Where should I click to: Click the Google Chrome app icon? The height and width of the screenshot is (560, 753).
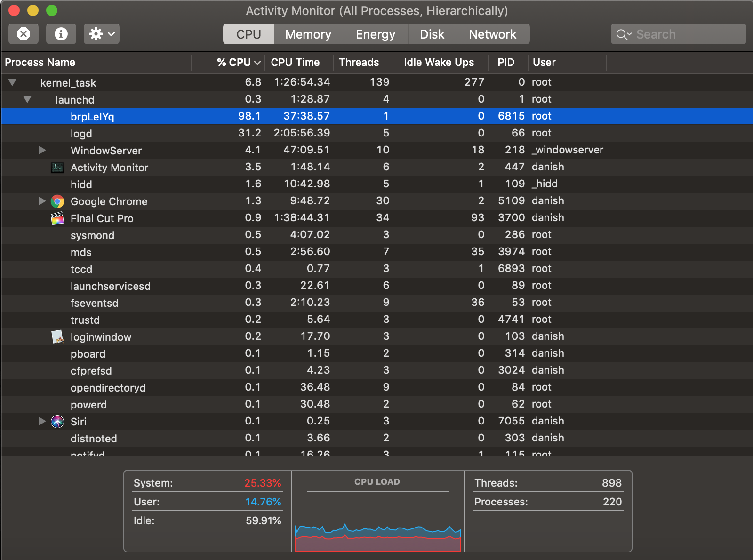pyautogui.click(x=57, y=201)
